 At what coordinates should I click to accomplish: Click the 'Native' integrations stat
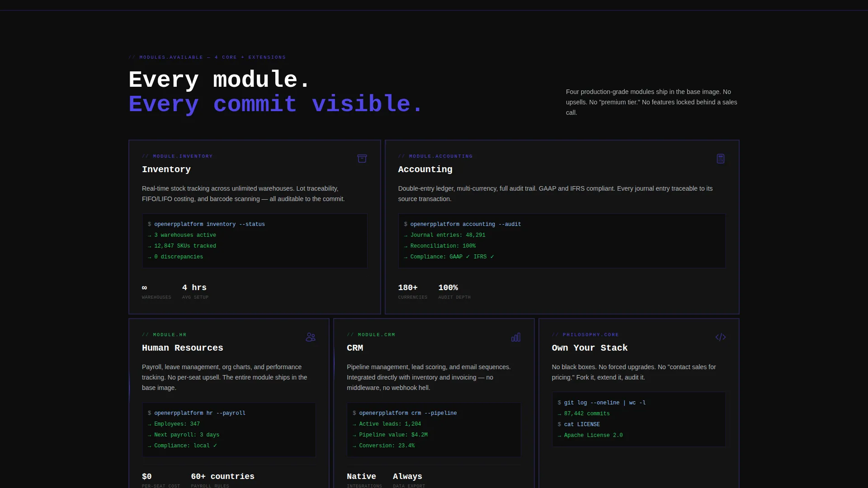364,480
